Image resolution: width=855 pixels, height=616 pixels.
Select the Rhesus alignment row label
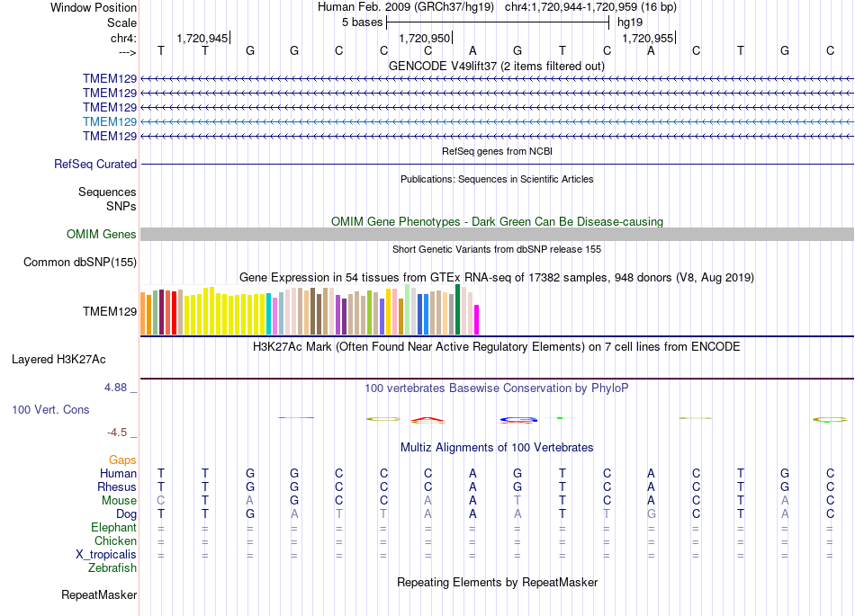(x=117, y=487)
